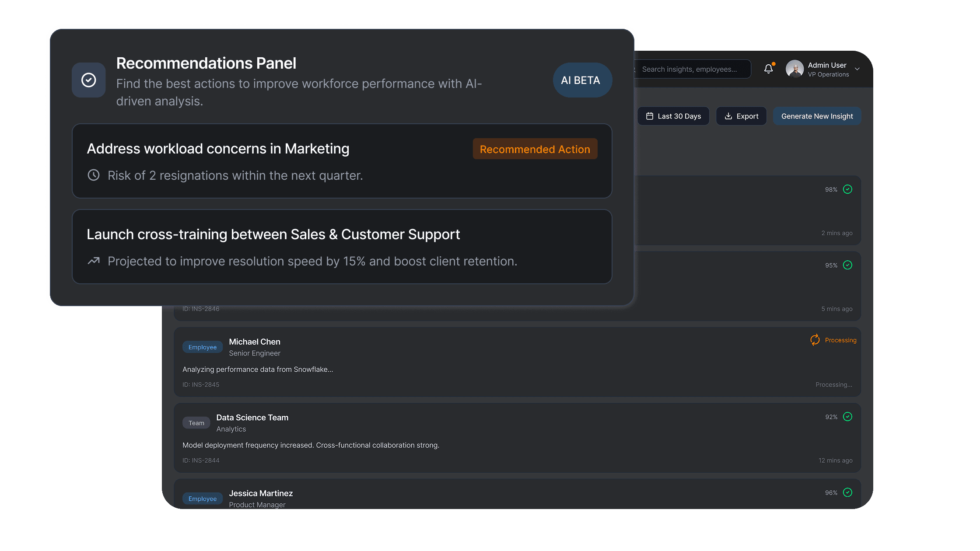Open the notifications bell

click(x=769, y=69)
